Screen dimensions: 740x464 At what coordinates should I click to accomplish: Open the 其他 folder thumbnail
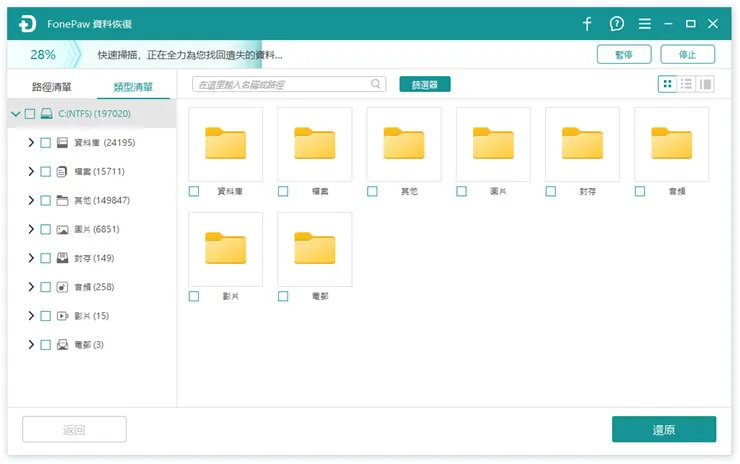point(404,144)
